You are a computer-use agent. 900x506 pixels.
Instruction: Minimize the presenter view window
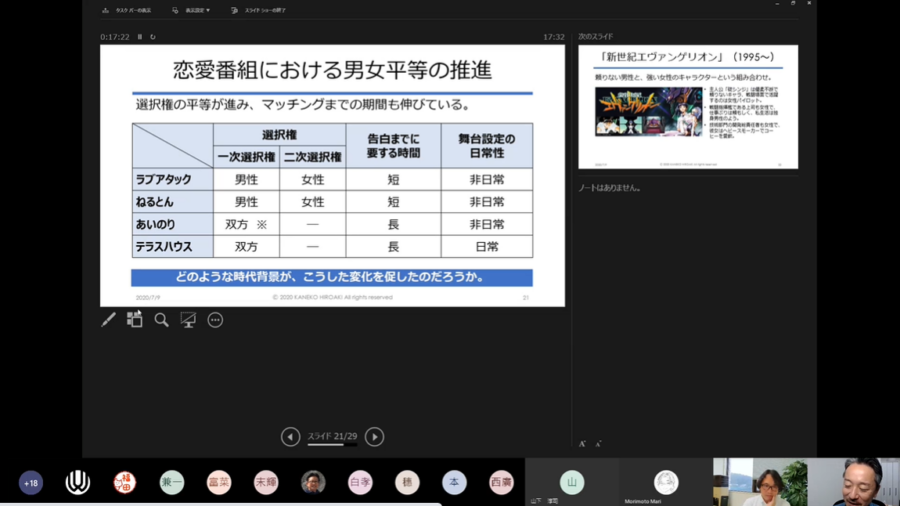(777, 3)
